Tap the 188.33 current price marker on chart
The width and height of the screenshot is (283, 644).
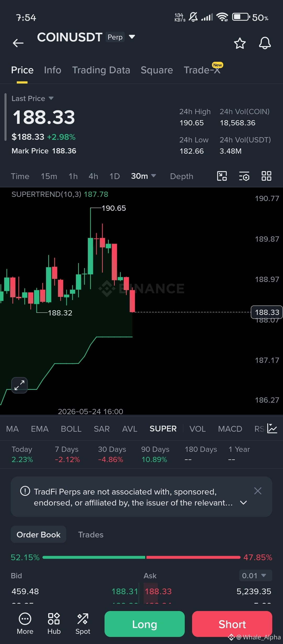click(267, 312)
